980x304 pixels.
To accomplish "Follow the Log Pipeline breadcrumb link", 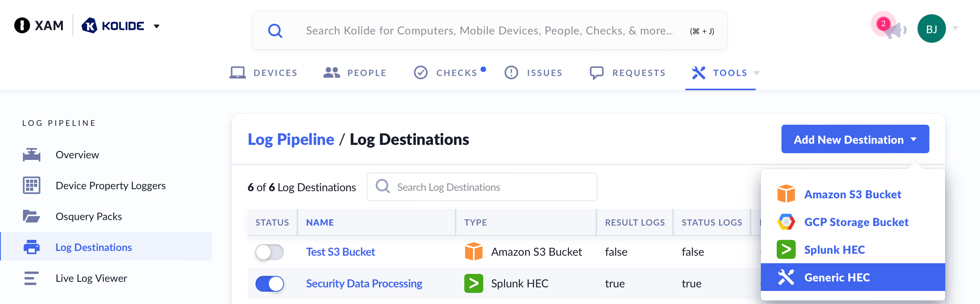I will pos(291,139).
